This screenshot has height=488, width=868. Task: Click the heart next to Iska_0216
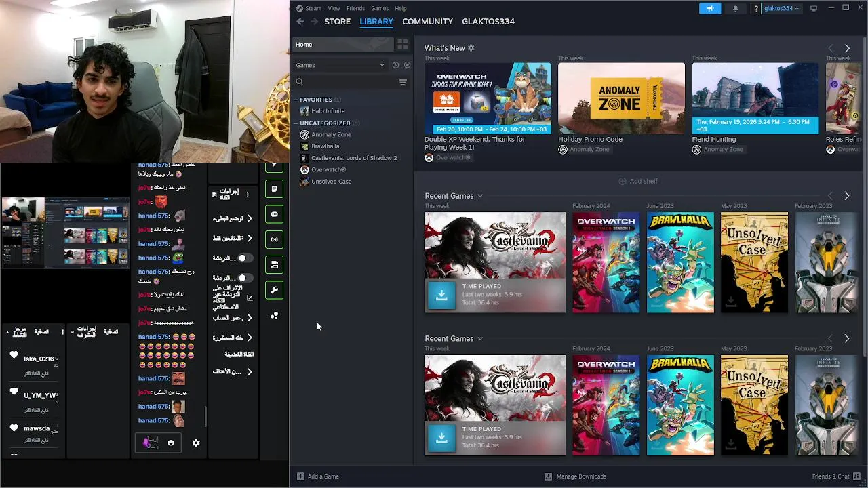click(14, 355)
